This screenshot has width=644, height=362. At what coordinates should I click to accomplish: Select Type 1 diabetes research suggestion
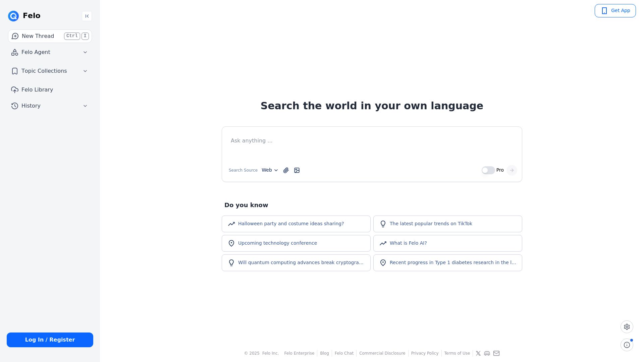click(448, 263)
